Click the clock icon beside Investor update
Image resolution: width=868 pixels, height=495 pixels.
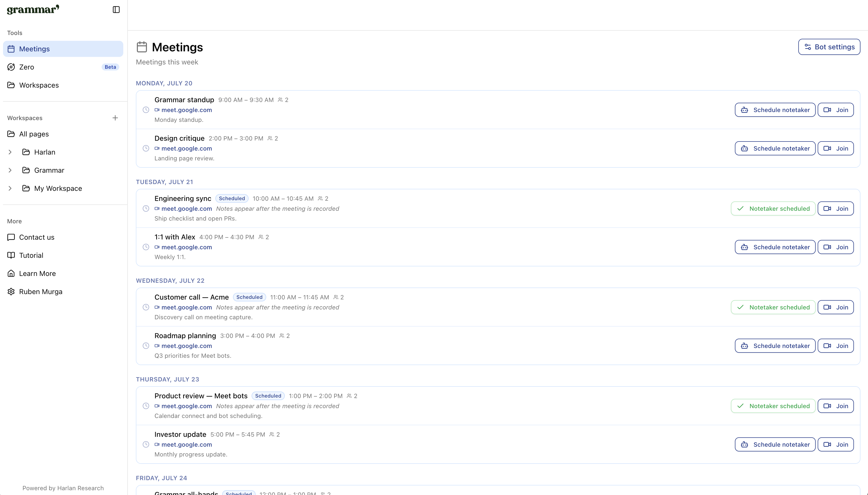point(146,444)
